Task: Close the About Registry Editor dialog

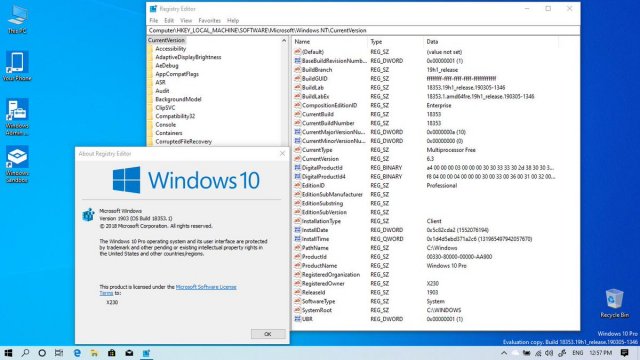Action: point(282,153)
